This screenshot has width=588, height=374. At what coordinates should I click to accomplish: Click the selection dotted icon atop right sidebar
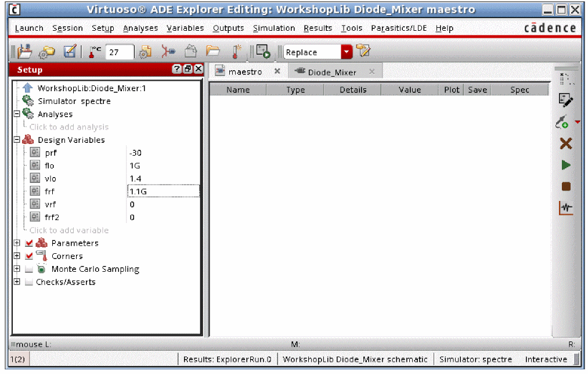coord(566,79)
